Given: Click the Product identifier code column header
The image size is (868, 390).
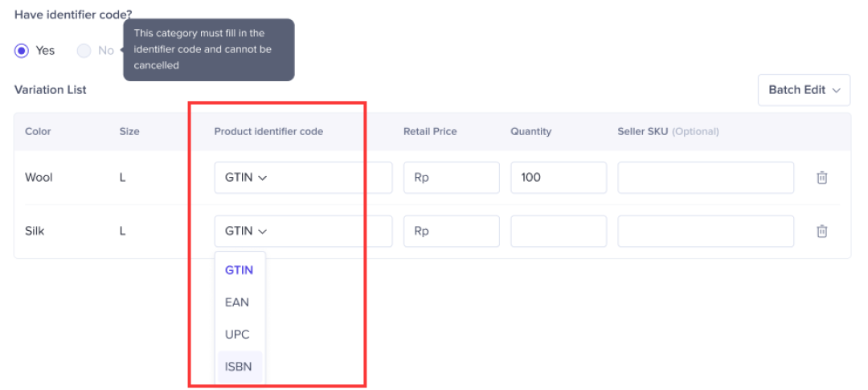Looking at the screenshot, I should 268,131.
